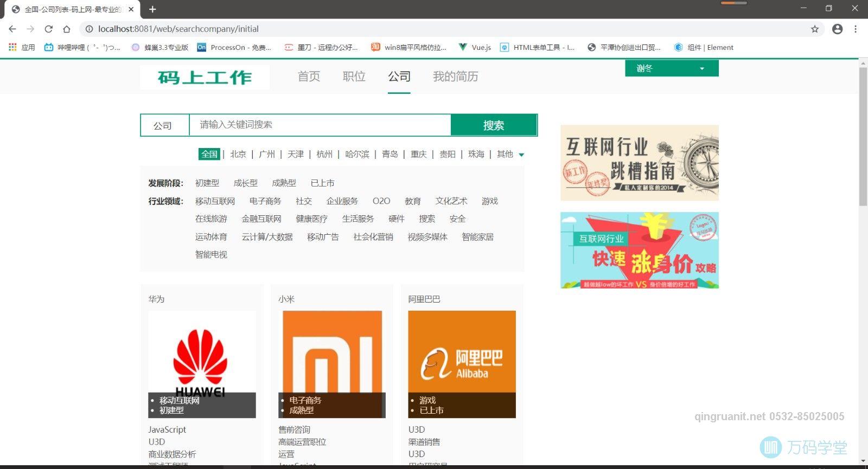Open the Chrome profile avatar icon
Viewport: 868px width, 469px height.
[x=837, y=29]
